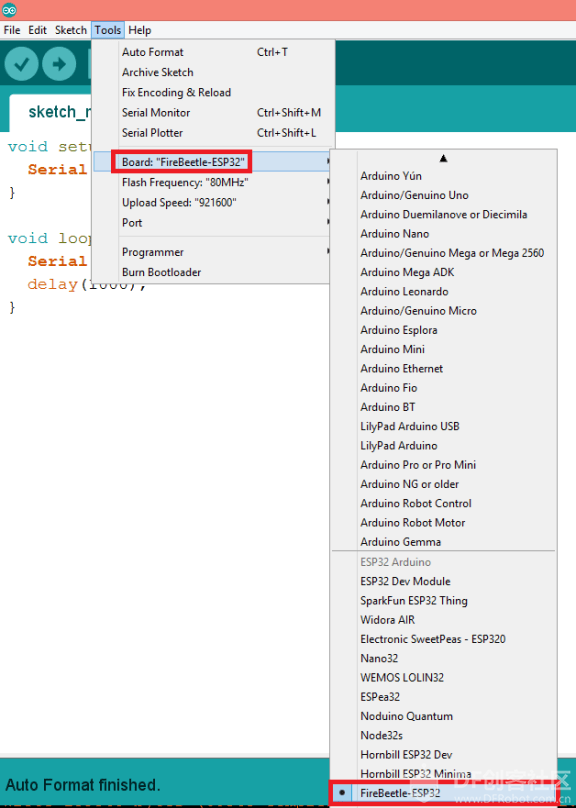Click the closing brace on the last code line

click(x=12, y=308)
